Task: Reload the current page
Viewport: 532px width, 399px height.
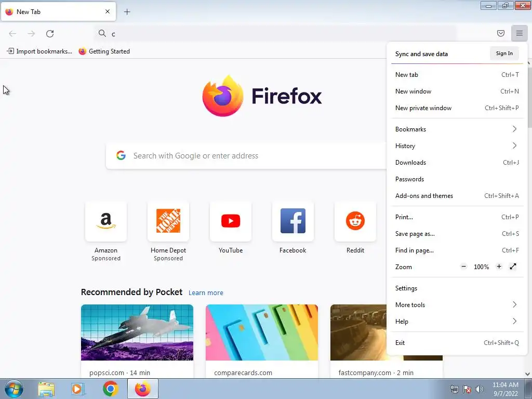Action: coord(50,33)
